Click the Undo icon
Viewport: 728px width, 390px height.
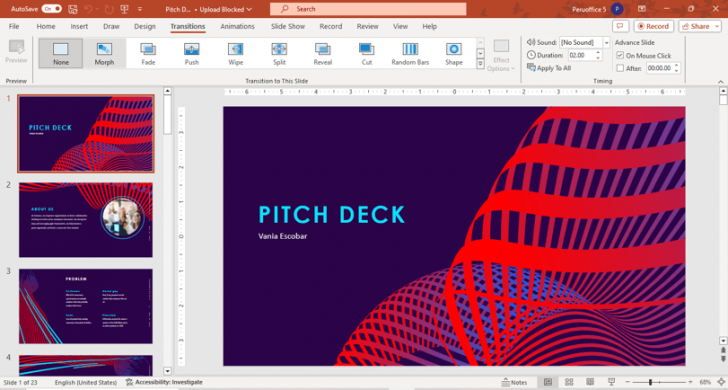89,9
